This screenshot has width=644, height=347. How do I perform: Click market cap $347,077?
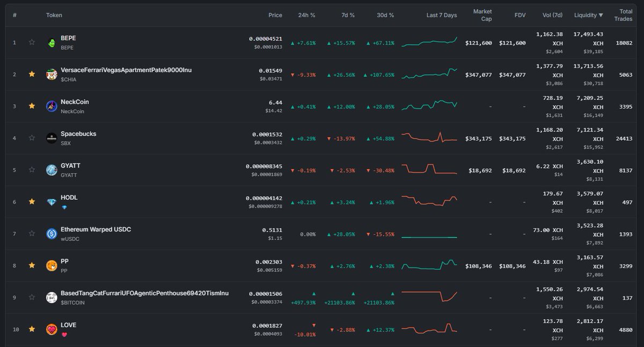tap(479, 75)
